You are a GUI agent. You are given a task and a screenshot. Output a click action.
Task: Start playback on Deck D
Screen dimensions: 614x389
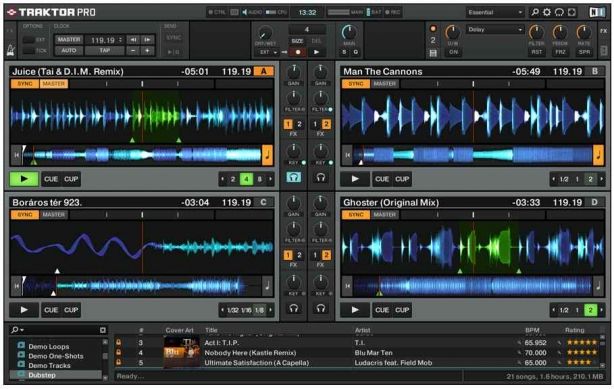(355, 310)
